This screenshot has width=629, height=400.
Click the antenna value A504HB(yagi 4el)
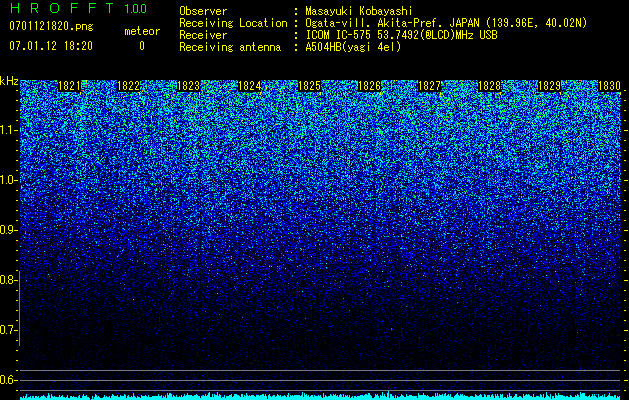click(x=353, y=47)
